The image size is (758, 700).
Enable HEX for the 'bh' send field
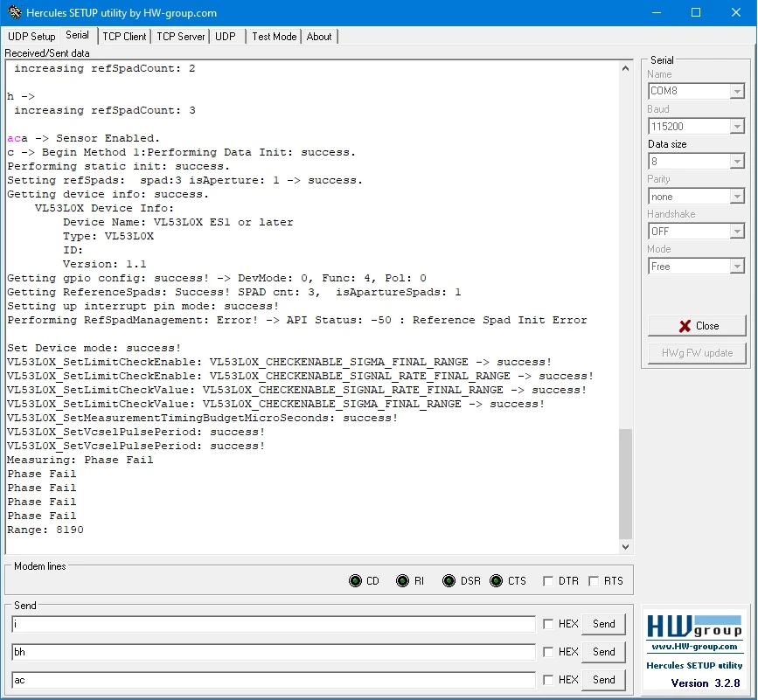pyautogui.click(x=547, y=652)
